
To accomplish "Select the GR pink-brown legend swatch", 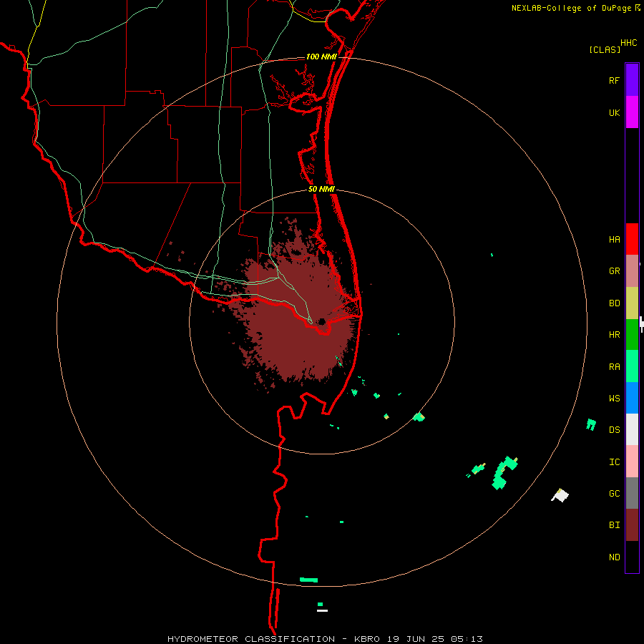I will (x=632, y=271).
